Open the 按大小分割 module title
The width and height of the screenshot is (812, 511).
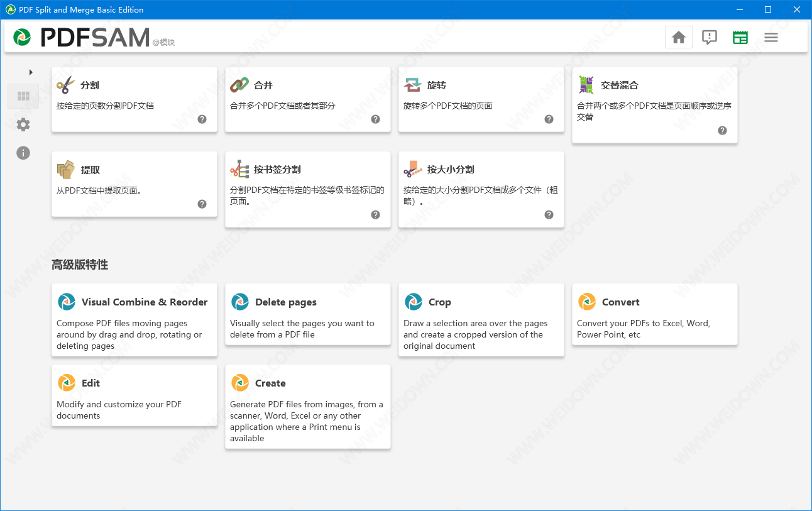[451, 169]
